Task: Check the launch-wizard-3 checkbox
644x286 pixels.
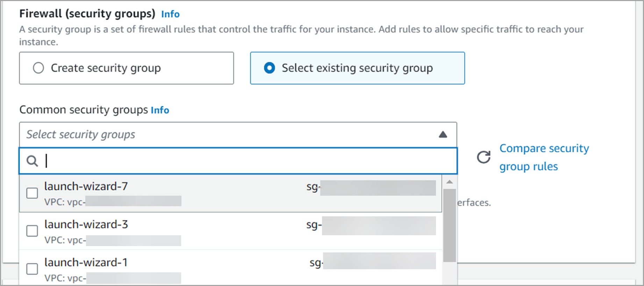Action: tap(32, 231)
